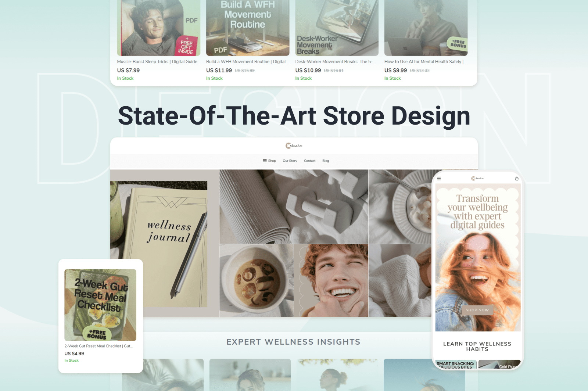Image resolution: width=588 pixels, height=391 pixels.
Task: Open the Our Story menu item
Action: (290, 161)
